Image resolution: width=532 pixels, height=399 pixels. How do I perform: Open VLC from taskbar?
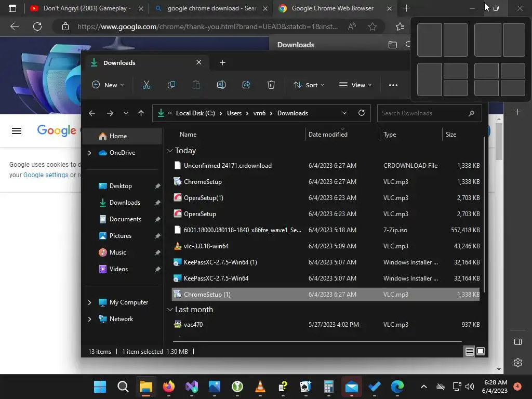[x=260, y=387]
